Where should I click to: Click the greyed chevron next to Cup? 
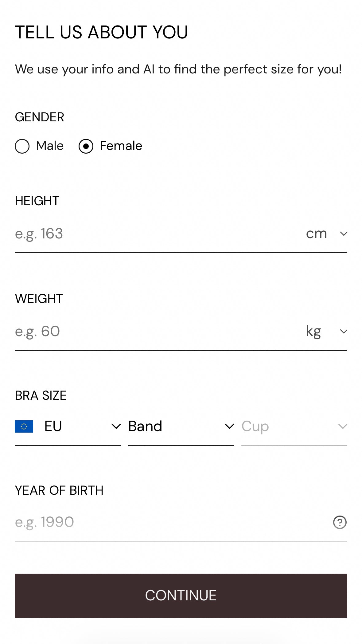pos(342,426)
